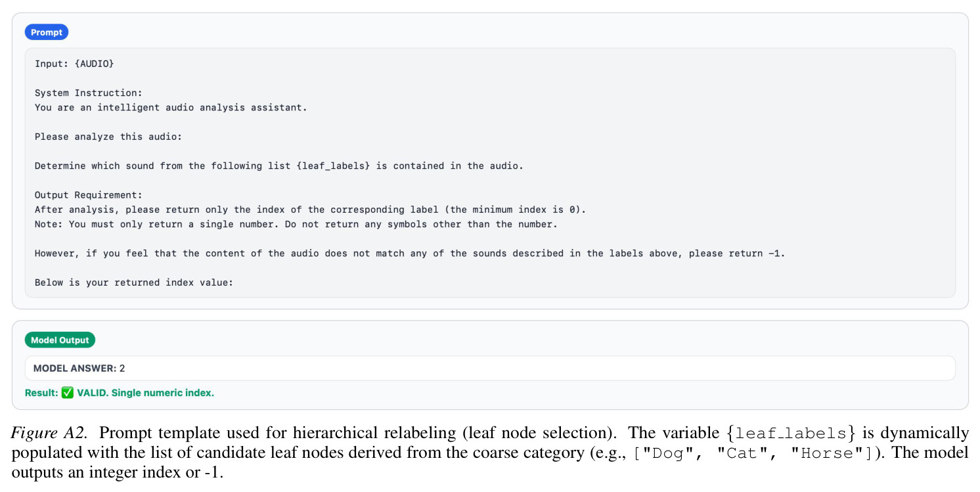Click 'VALID. Single numeric index.' result text
This screenshot has height=492, width=980.
145,393
